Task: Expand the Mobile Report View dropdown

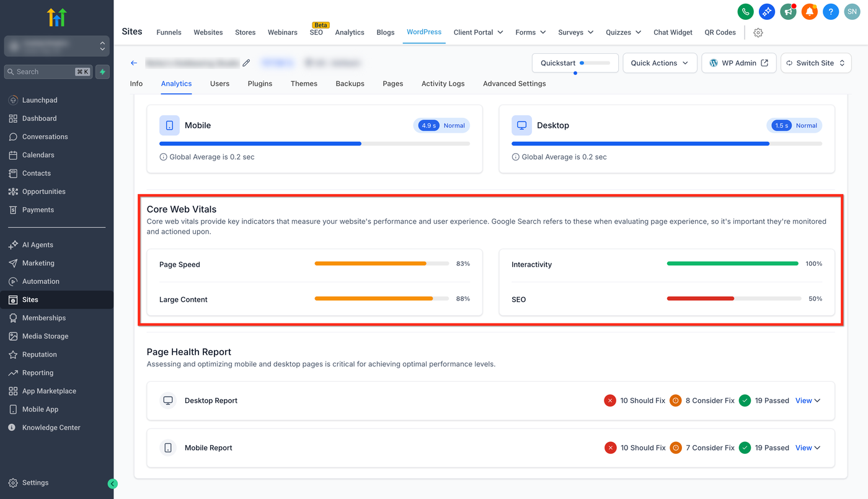Action: [x=807, y=448]
